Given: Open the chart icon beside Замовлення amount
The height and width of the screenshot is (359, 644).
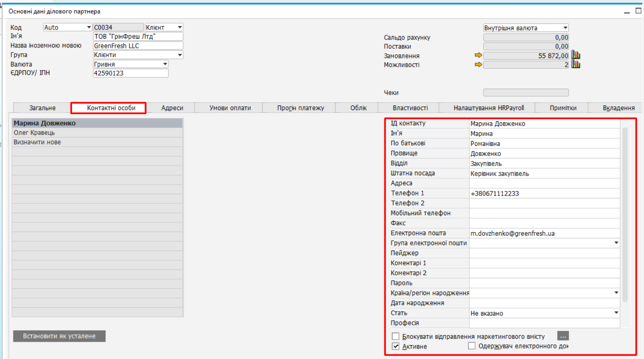Looking at the screenshot, I should (x=576, y=55).
